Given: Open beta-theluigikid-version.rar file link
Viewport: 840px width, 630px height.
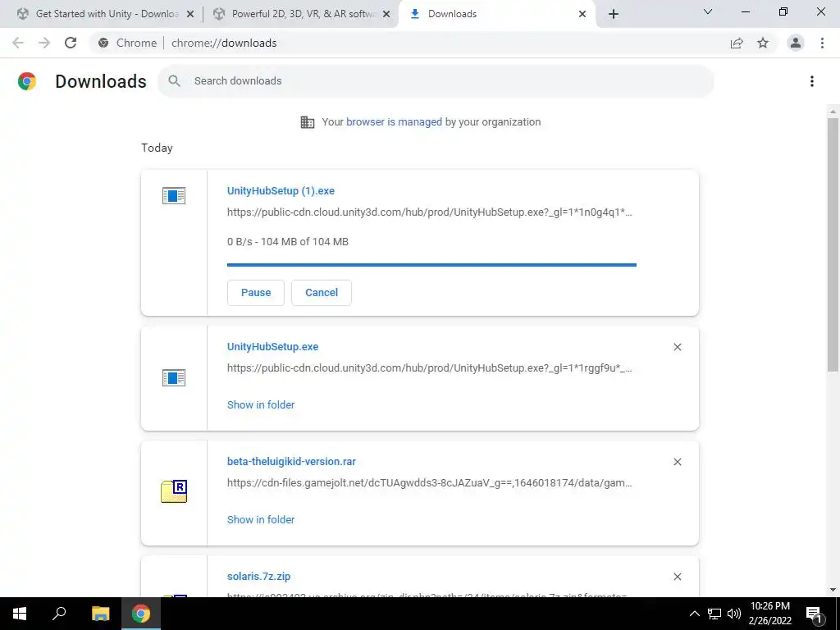Looking at the screenshot, I should point(291,461).
